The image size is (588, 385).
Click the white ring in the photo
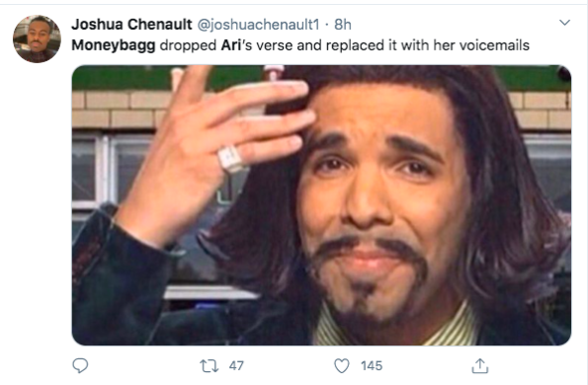(x=230, y=159)
